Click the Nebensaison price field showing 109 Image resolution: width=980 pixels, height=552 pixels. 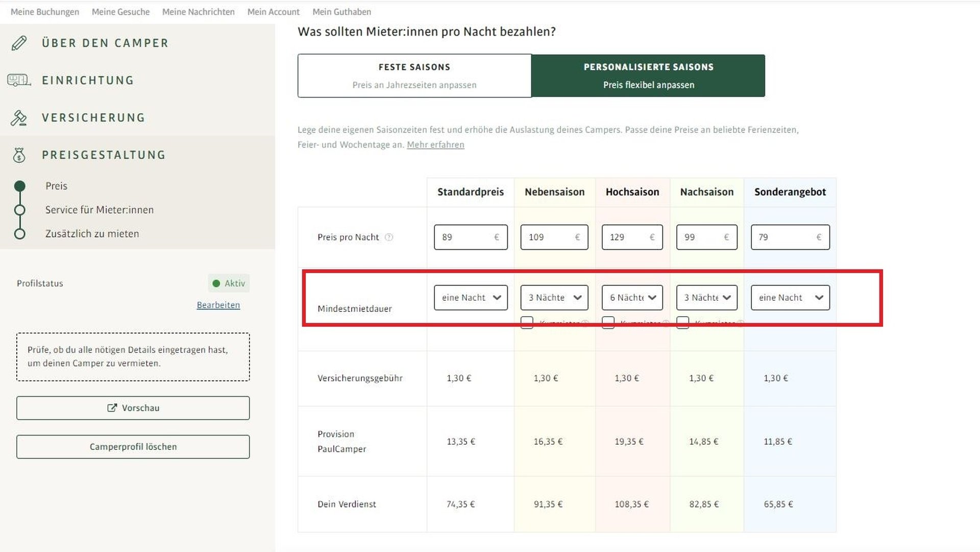pyautogui.click(x=554, y=237)
